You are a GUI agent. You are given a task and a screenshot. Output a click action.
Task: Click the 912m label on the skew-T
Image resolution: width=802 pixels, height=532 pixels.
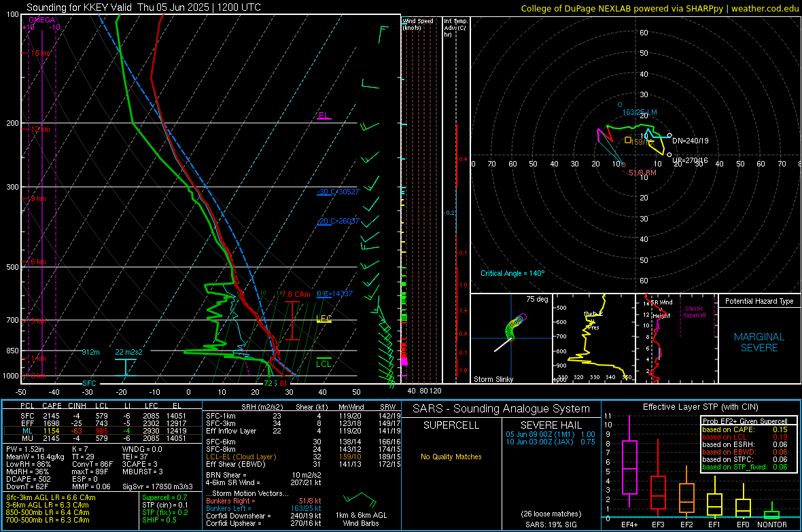pyautogui.click(x=90, y=352)
